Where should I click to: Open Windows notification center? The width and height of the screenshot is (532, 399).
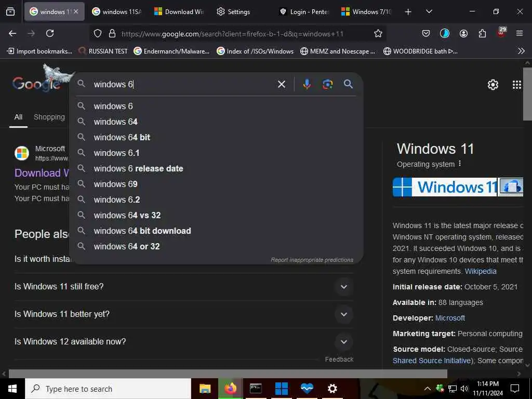pos(515,389)
